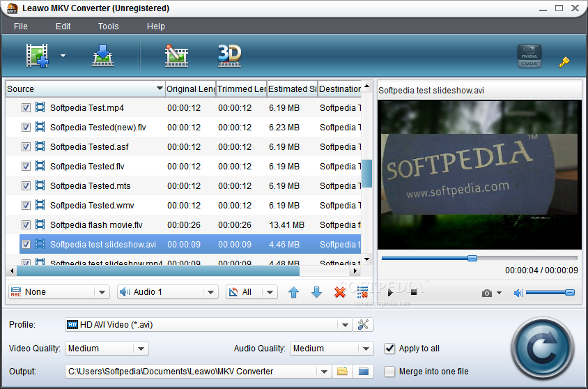Screen dimensions: 588x389
Task: Open the Tools menu
Action: coord(109,26)
